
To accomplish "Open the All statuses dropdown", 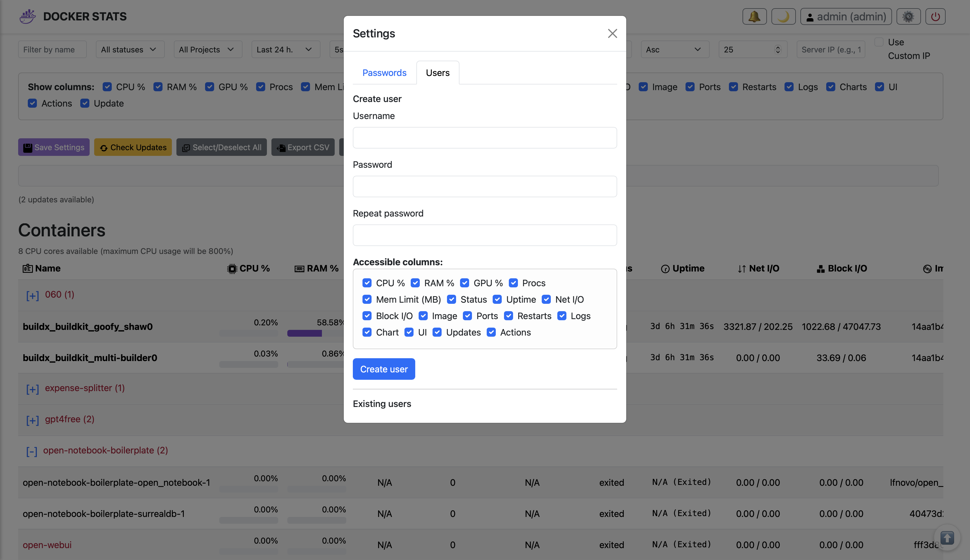I will [x=130, y=50].
